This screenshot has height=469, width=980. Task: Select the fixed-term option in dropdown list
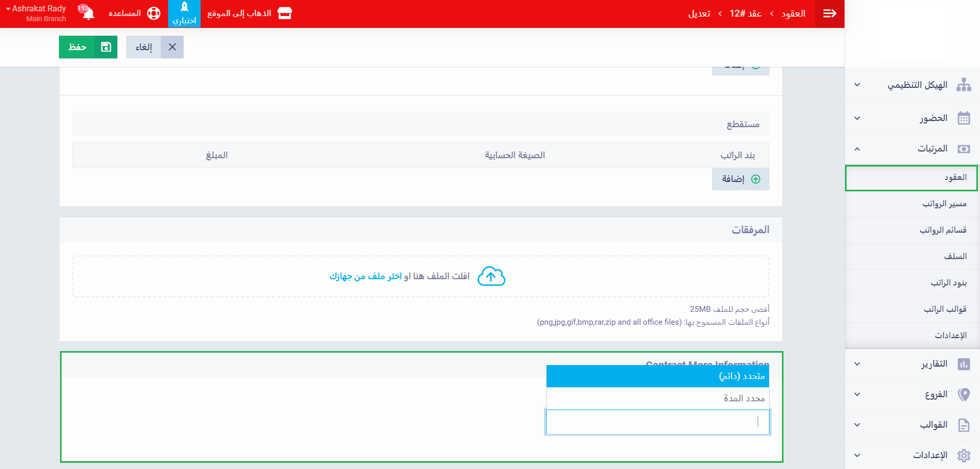tap(657, 398)
